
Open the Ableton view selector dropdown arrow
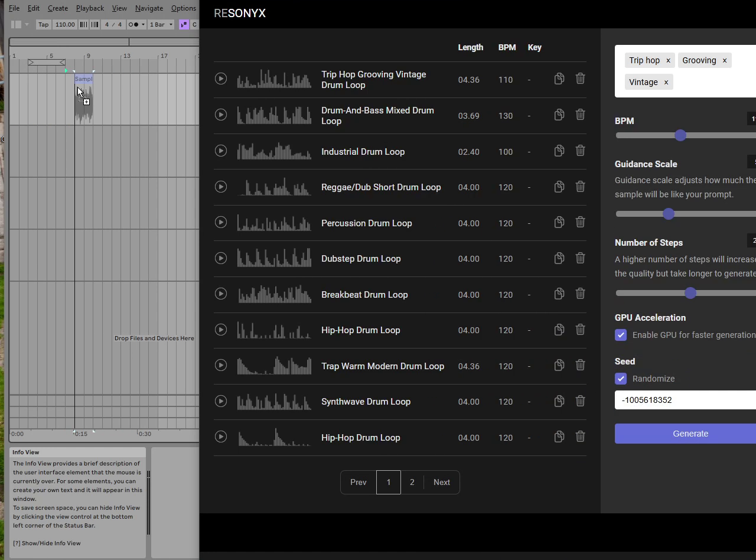(27, 24)
